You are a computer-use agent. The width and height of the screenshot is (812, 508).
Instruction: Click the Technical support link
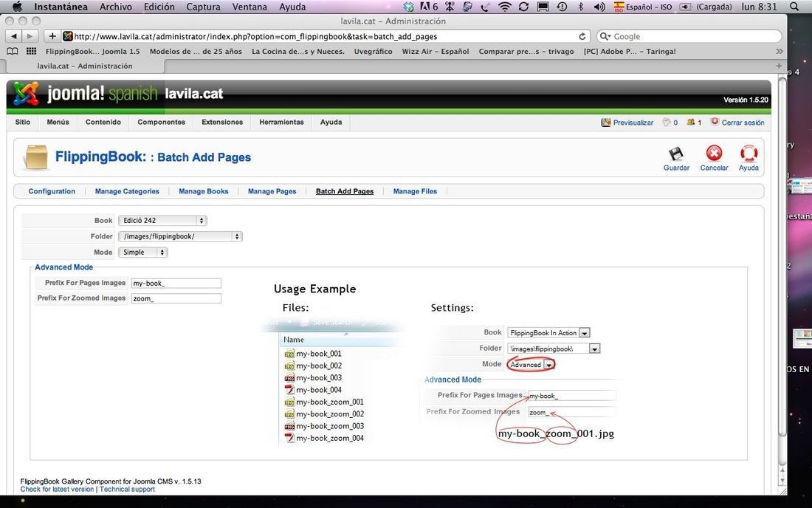tap(128, 490)
